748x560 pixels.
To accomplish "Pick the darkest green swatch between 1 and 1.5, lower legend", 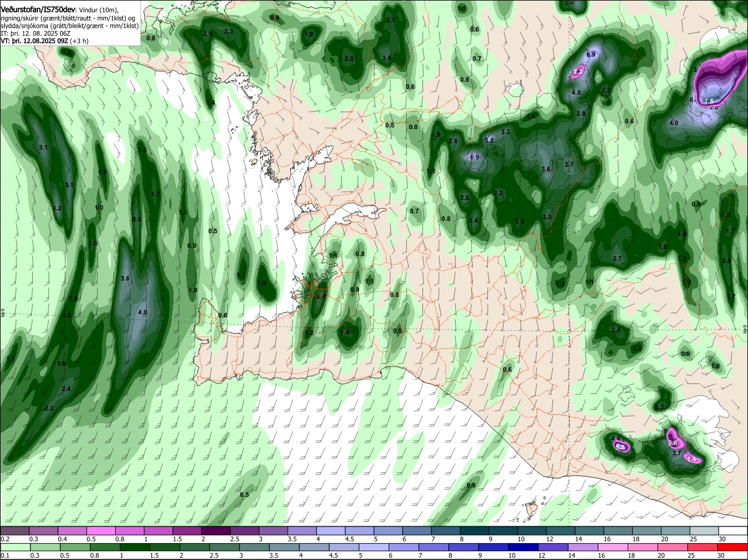I will click(x=135, y=547).
